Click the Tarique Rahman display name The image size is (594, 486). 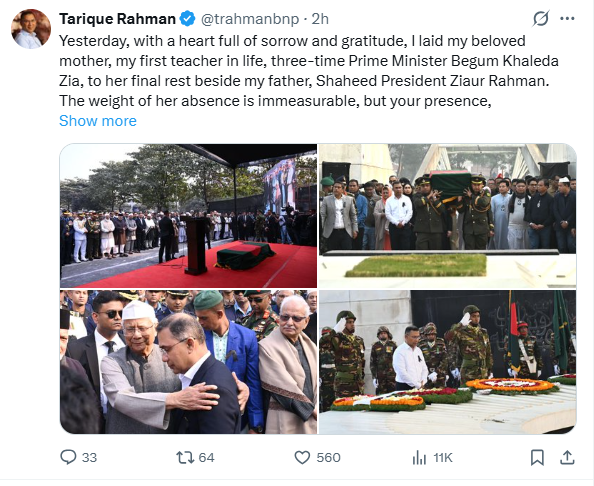pyautogui.click(x=117, y=19)
